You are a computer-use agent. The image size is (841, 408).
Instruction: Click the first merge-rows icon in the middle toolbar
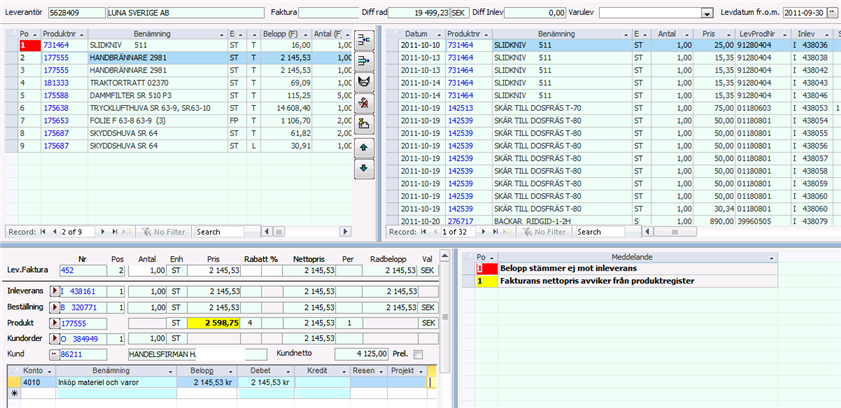365,39
